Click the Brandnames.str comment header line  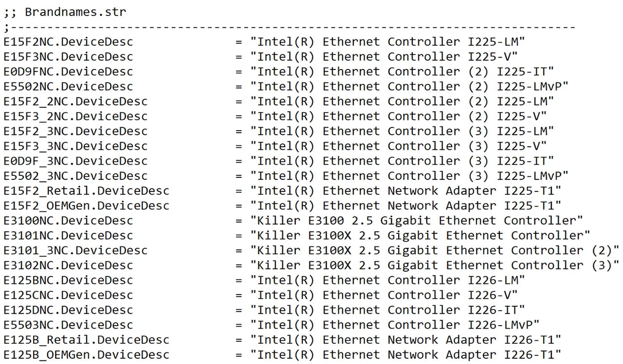[x=65, y=11]
